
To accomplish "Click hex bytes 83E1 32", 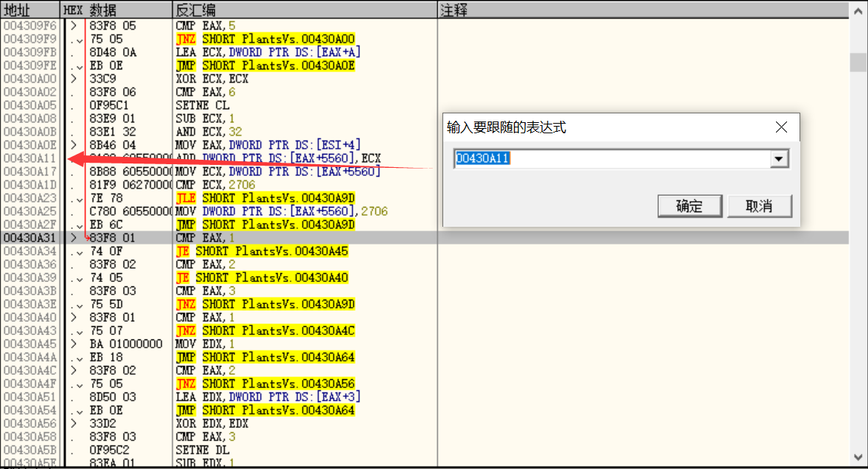I will coord(113,132).
